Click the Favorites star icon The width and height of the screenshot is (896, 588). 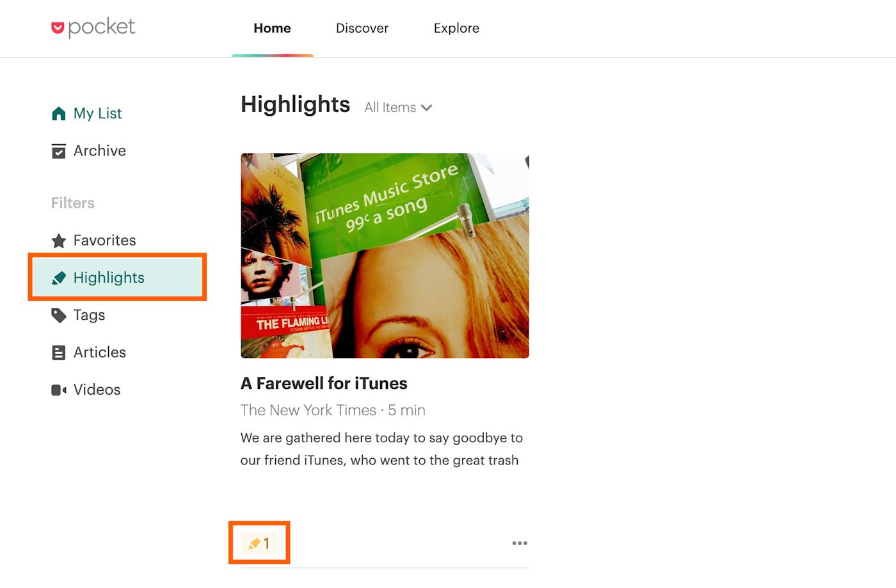point(59,241)
